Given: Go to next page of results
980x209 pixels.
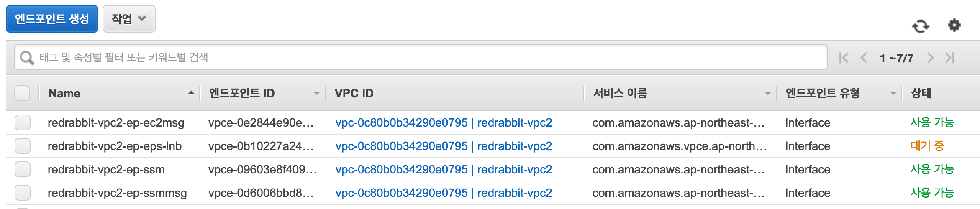Looking at the screenshot, I should click(930, 58).
